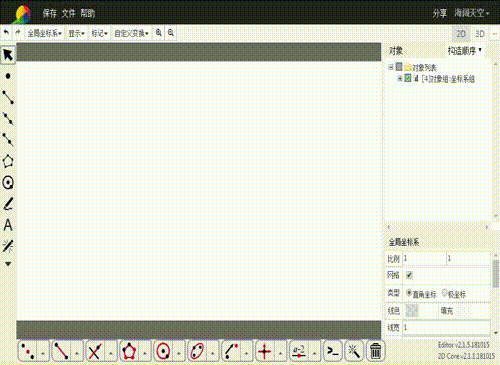Viewport: 500px width, 365px height.
Task: Open the 自定义变换 dropdown
Action: [x=131, y=33]
